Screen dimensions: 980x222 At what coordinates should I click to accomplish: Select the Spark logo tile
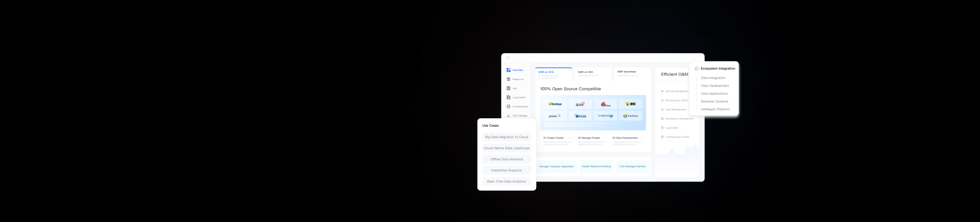580,104
